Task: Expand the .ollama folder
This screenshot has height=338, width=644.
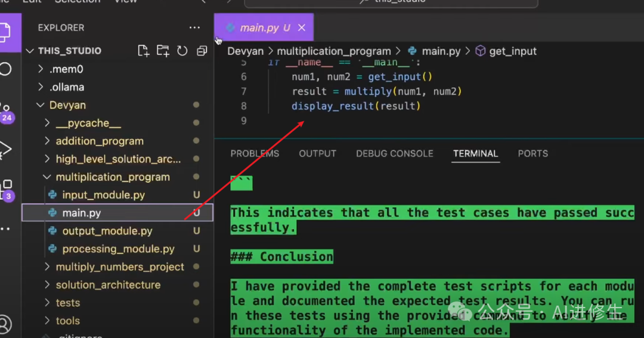Action: pos(41,87)
